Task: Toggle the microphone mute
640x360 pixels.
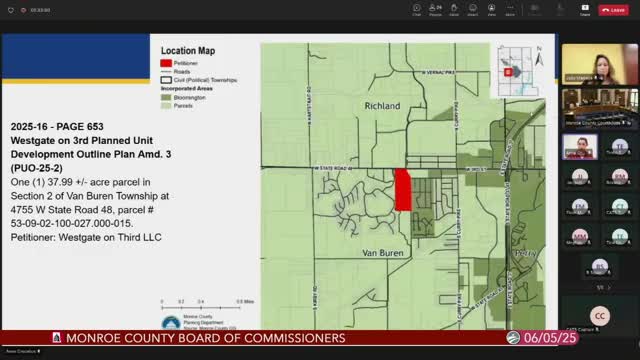Action: (560, 10)
